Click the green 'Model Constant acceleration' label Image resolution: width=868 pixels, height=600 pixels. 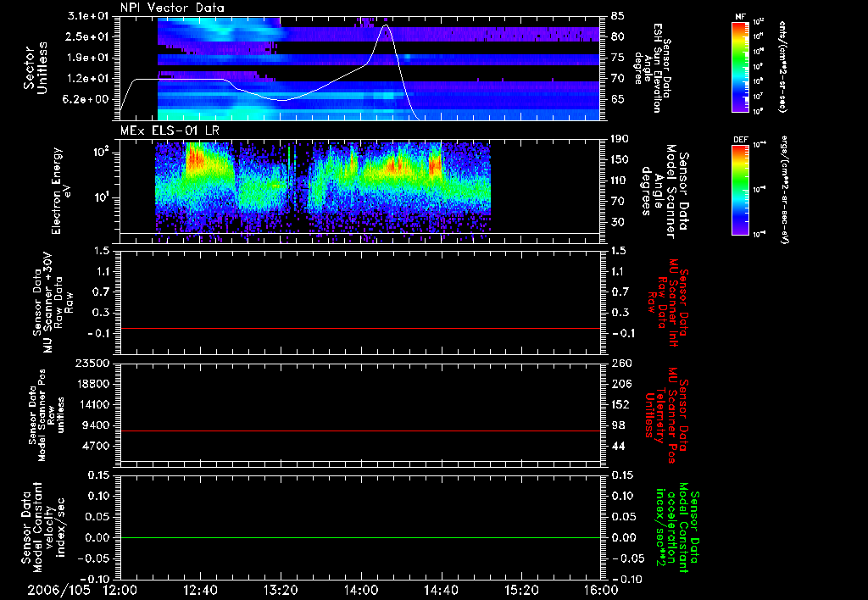[676, 529]
